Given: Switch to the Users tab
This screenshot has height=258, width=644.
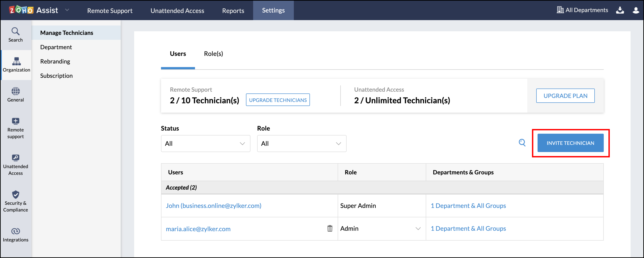Looking at the screenshot, I should click(178, 54).
